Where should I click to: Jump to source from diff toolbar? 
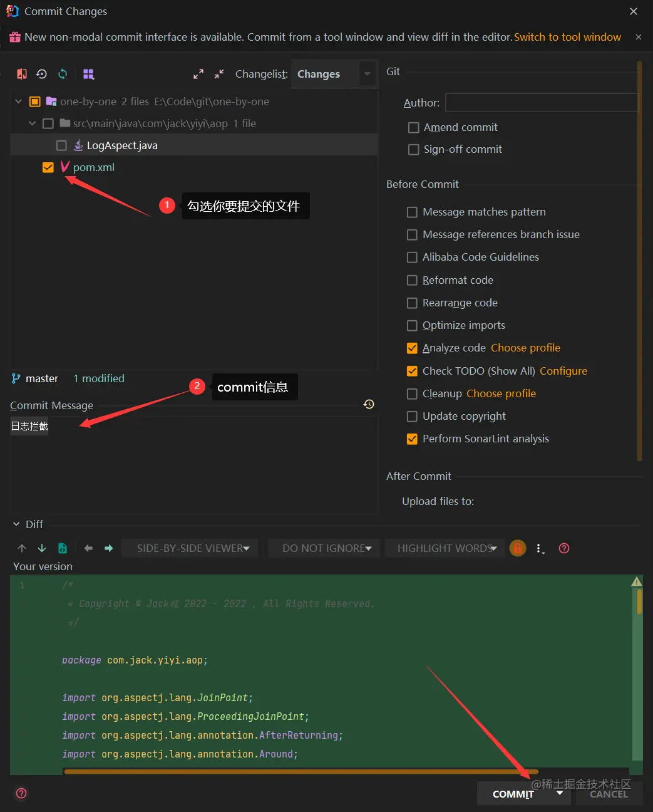click(x=63, y=548)
